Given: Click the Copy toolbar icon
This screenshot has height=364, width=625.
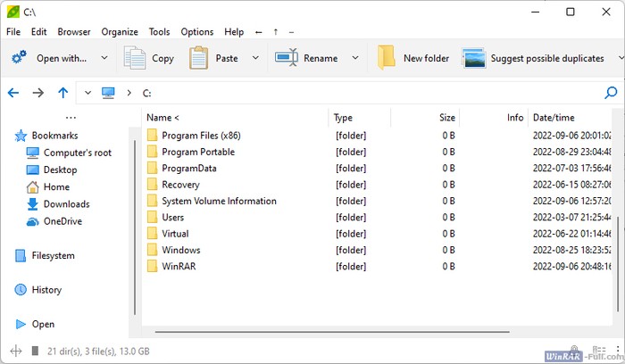Looking at the screenshot, I should (135, 58).
